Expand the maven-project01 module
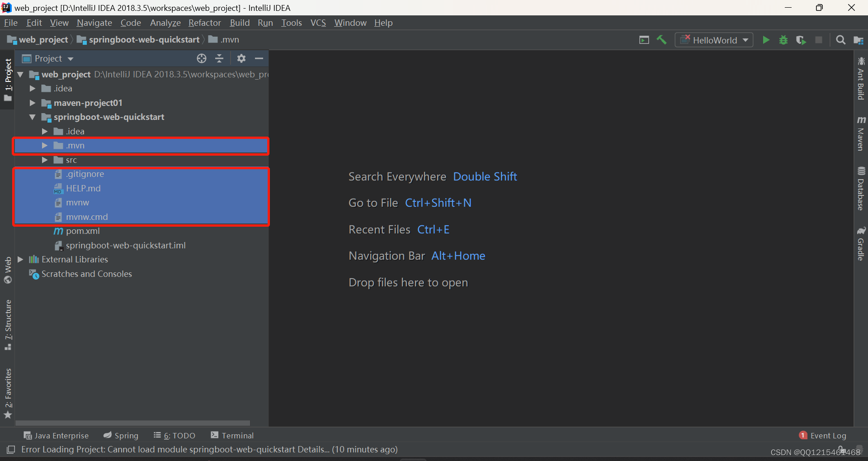This screenshot has height=461, width=868. (x=33, y=103)
